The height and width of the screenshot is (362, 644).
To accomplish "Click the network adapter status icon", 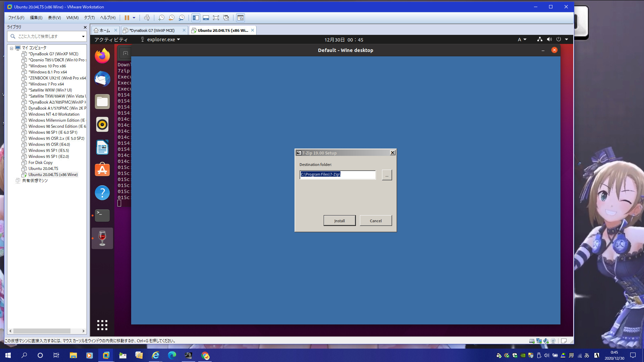I will click(539, 341).
